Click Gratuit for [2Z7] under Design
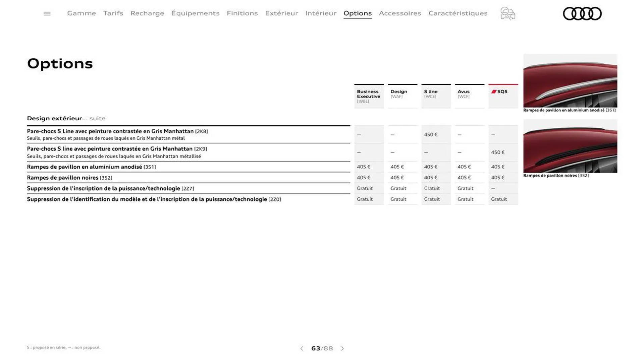The width and height of the screenshot is (644, 362). pyautogui.click(x=398, y=188)
